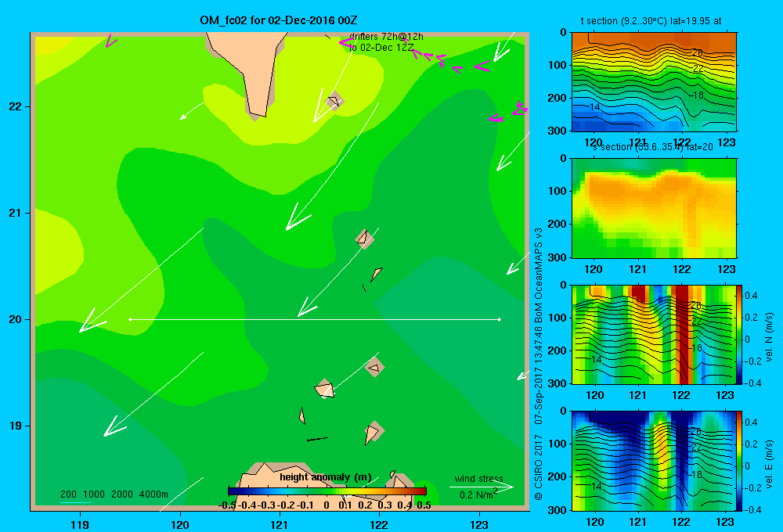Click the '200 1000 2000 4000m' depth legend
783x532 pixels.
tap(114, 494)
